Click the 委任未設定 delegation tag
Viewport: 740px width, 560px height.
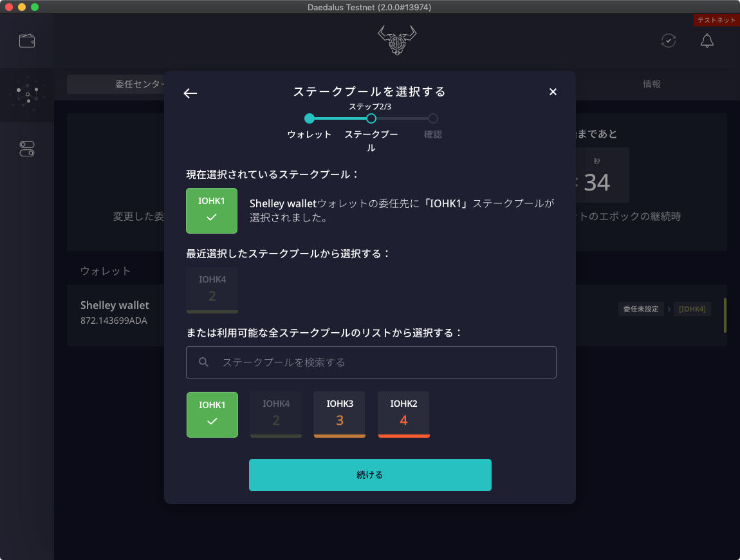pos(641,309)
